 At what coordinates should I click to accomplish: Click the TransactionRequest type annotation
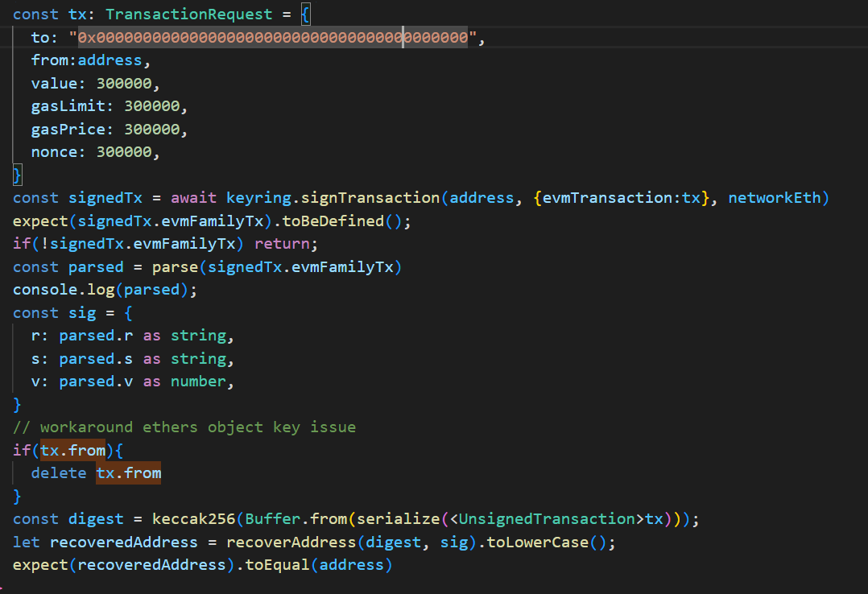click(x=188, y=14)
